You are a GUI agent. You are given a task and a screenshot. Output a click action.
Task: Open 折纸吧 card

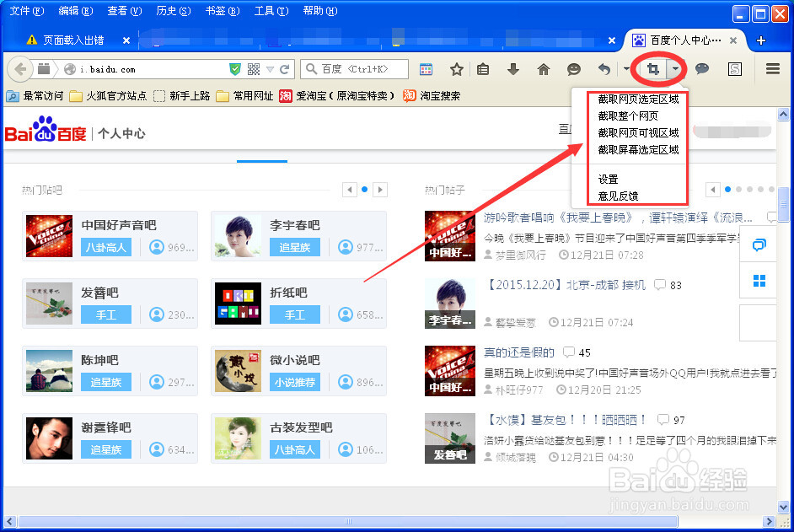pyautogui.click(x=298, y=304)
